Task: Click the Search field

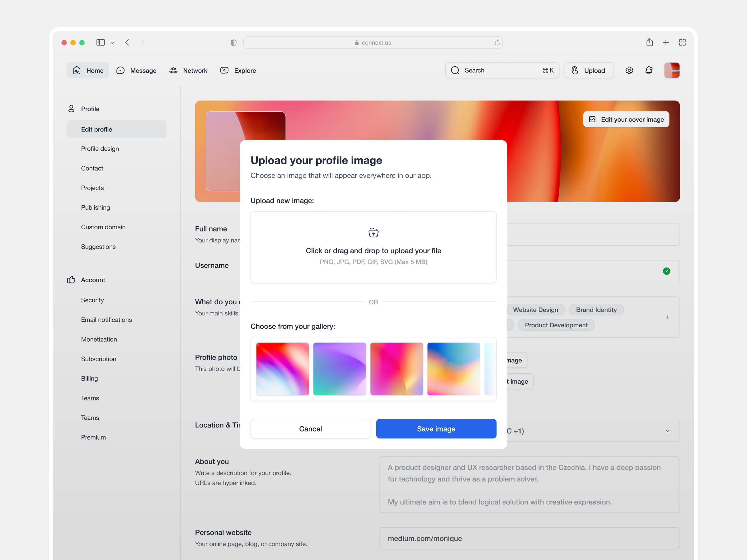Action: tap(490, 70)
